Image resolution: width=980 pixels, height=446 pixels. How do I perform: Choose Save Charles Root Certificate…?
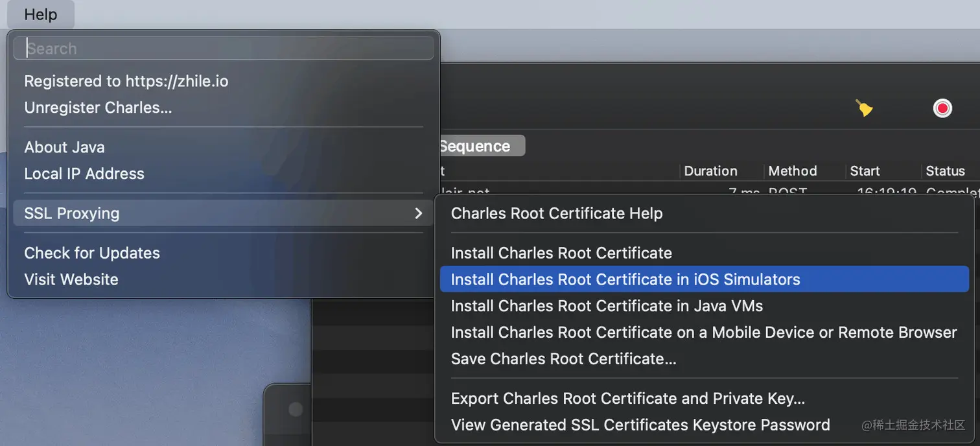[705, 359]
